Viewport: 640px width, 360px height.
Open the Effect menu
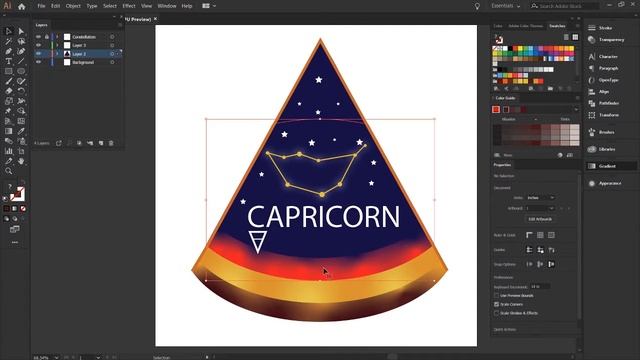129,6
